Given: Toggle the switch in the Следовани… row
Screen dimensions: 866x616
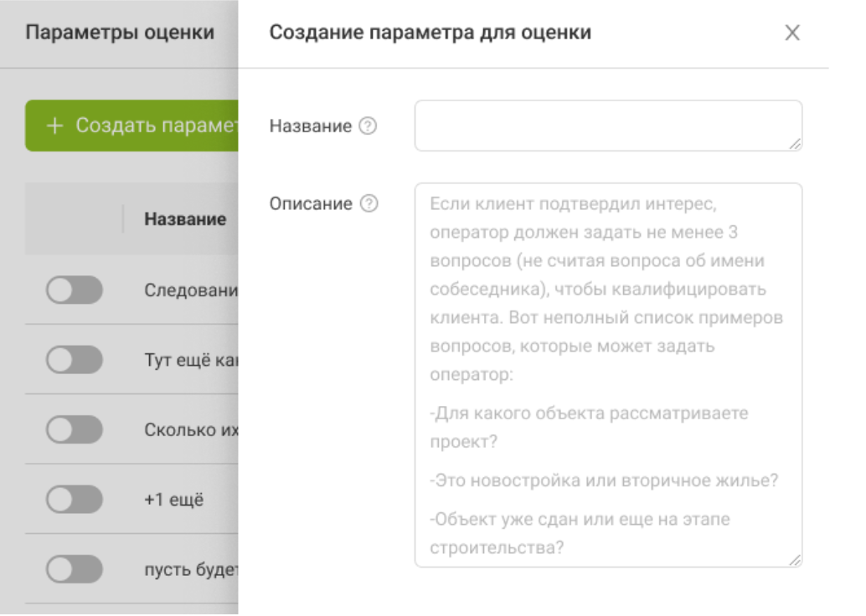Looking at the screenshot, I should (x=75, y=291).
